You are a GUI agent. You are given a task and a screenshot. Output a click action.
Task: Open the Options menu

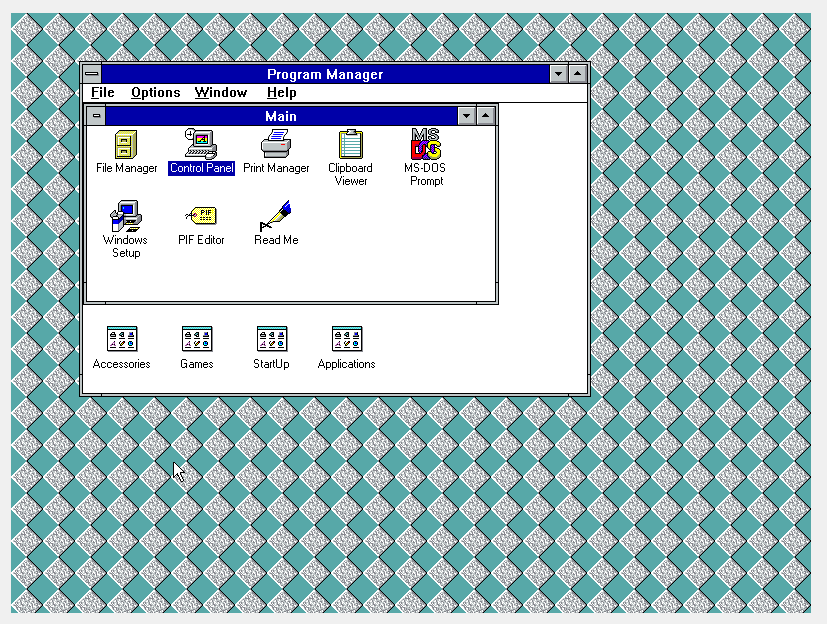click(155, 92)
